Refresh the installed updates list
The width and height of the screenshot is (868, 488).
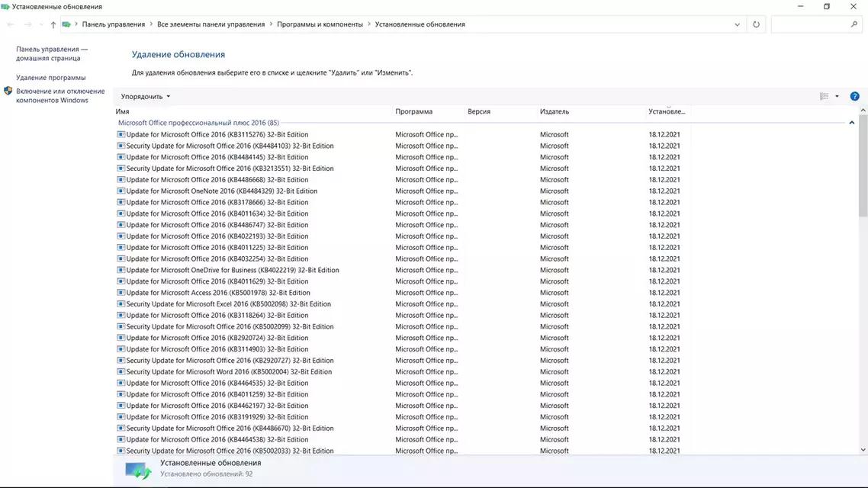click(x=756, y=24)
